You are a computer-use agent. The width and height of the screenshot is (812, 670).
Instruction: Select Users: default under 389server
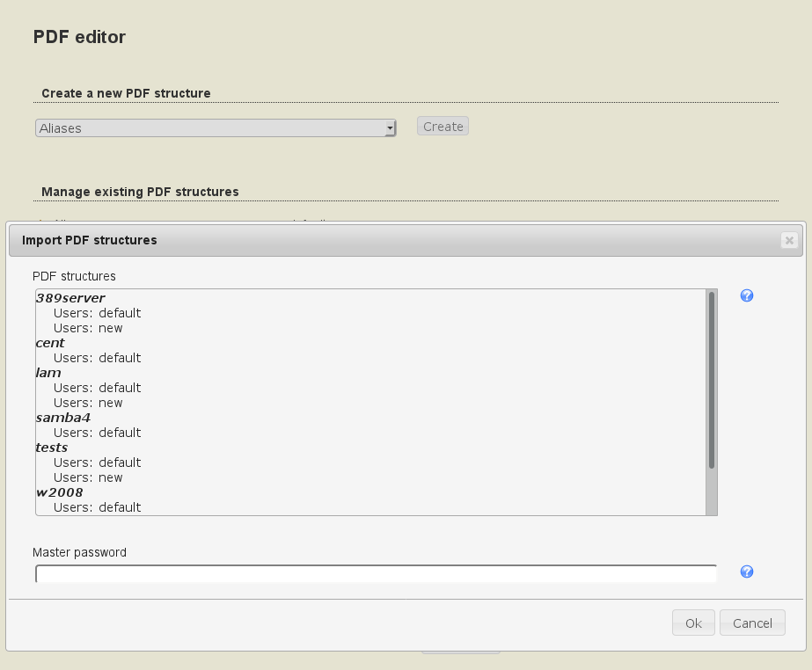click(x=97, y=313)
